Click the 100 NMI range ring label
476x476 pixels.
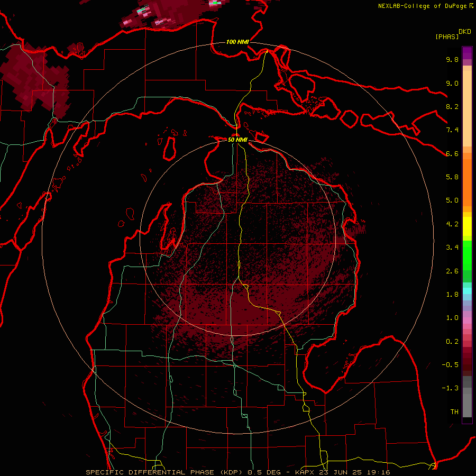coord(237,42)
